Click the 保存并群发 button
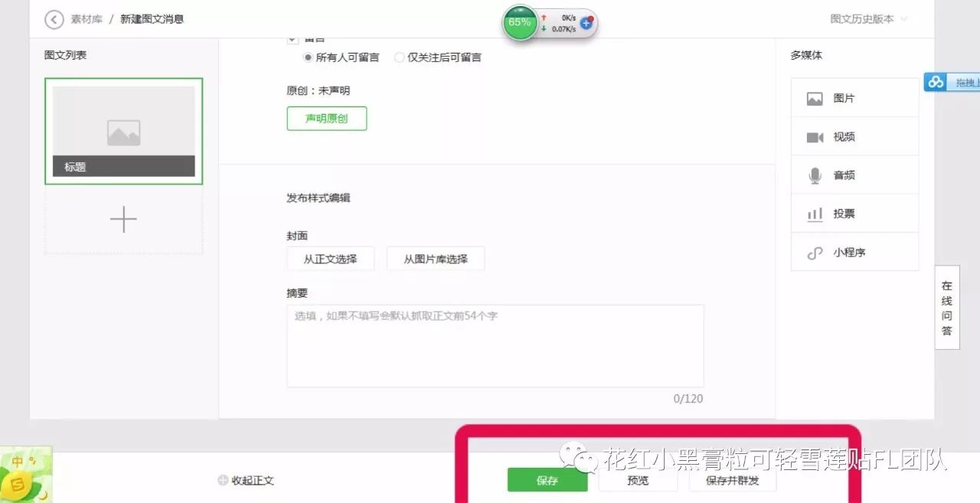The image size is (980, 503). pyautogui.click(x=732, y=480)
